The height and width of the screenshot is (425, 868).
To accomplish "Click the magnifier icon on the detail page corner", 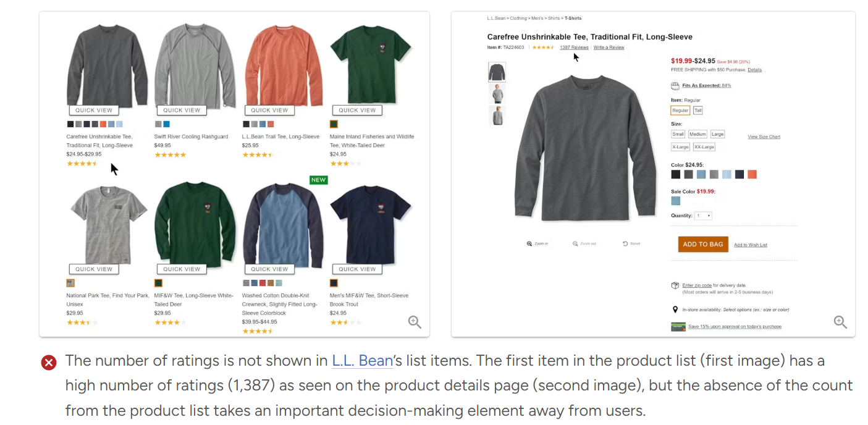I will 840,322.
